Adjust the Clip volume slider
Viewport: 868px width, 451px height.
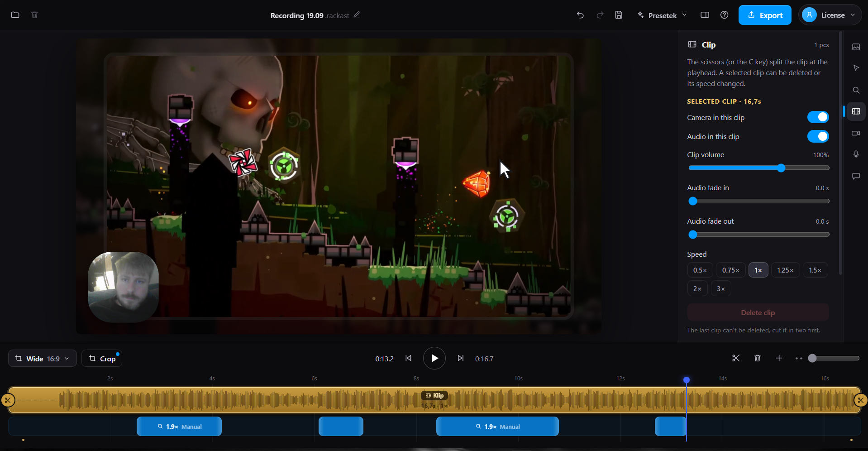758,168
